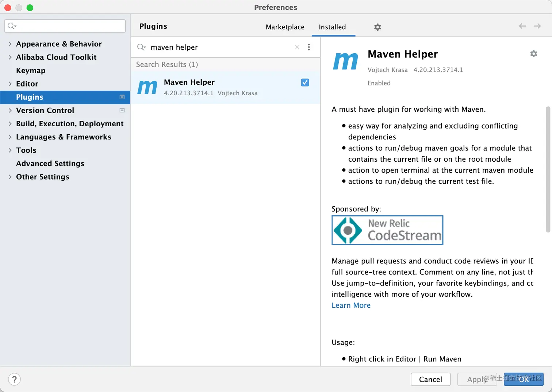Click the Apply button
552x392 pixels.
[477, 379]
